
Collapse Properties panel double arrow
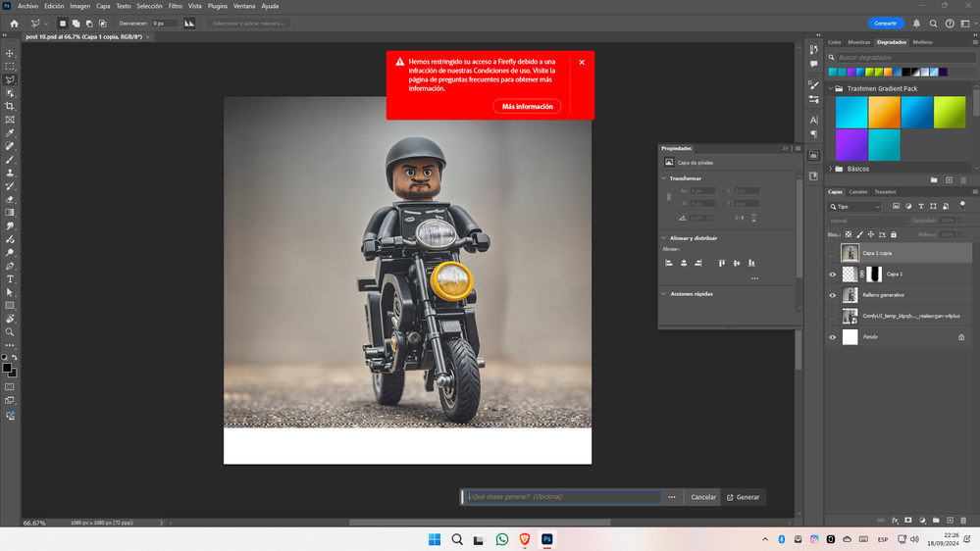(x=785, y=148)
